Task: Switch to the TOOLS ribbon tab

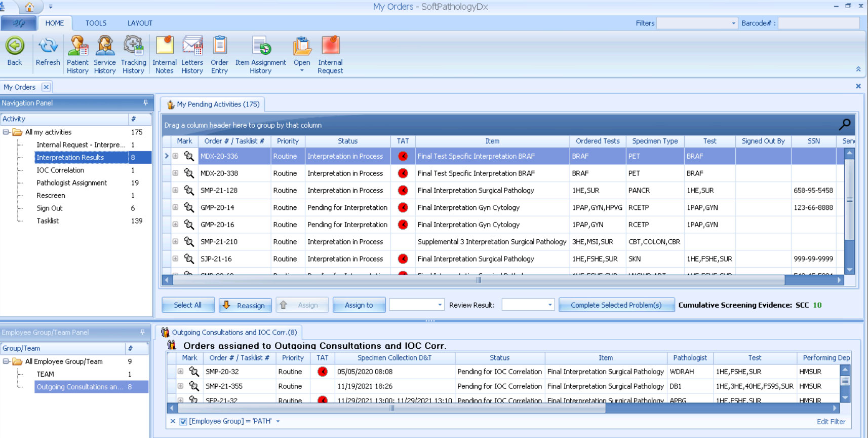Action: 96,23
